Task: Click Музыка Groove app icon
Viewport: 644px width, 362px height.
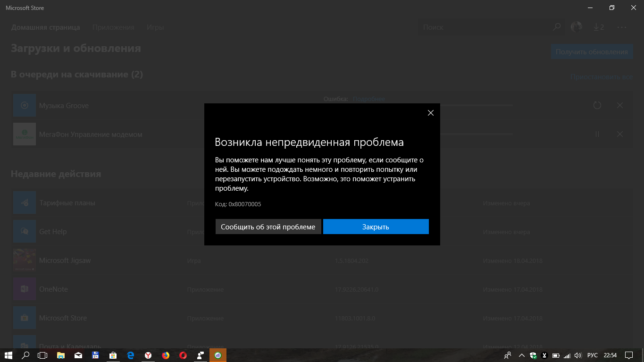Action: (25, 105)
